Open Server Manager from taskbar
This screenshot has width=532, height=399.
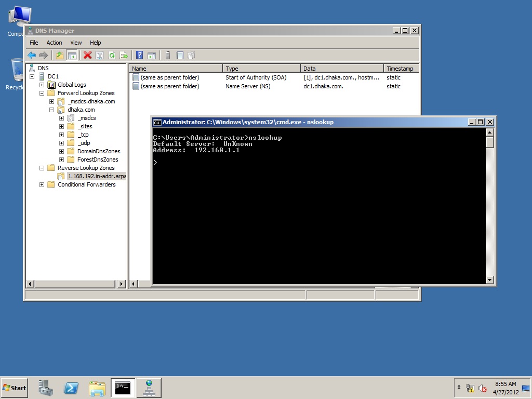click(x=46, y=388)
